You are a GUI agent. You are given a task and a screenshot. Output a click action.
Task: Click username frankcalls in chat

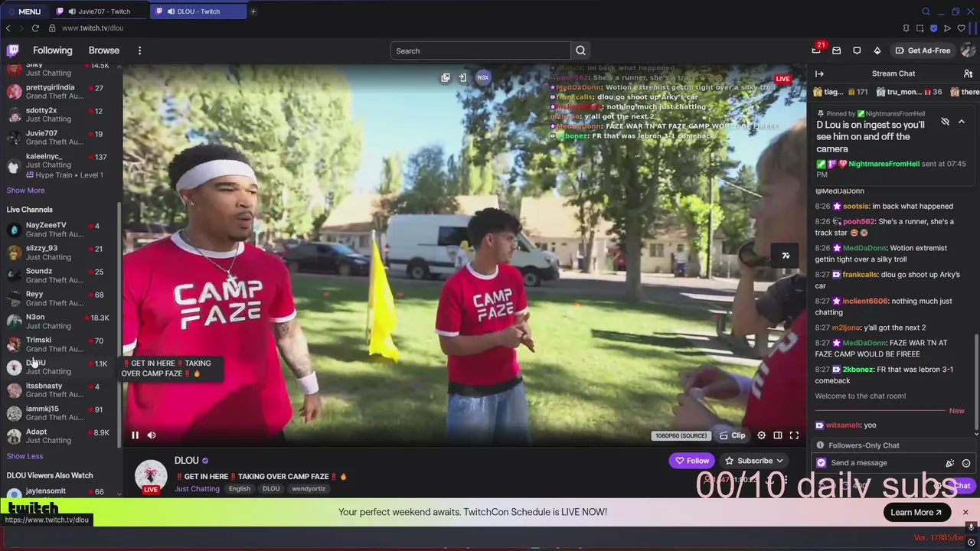click(x=860, y=275)
